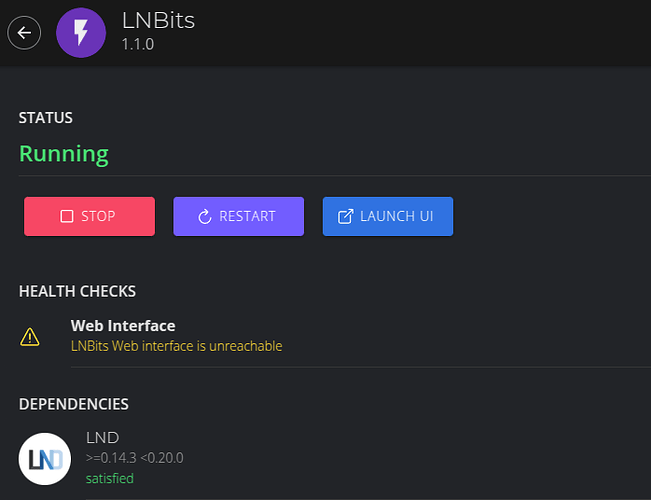Viewport: 651px width, 500px height.
Task: Open the LNBits interface via Launch UI
Action: (388, 216)
